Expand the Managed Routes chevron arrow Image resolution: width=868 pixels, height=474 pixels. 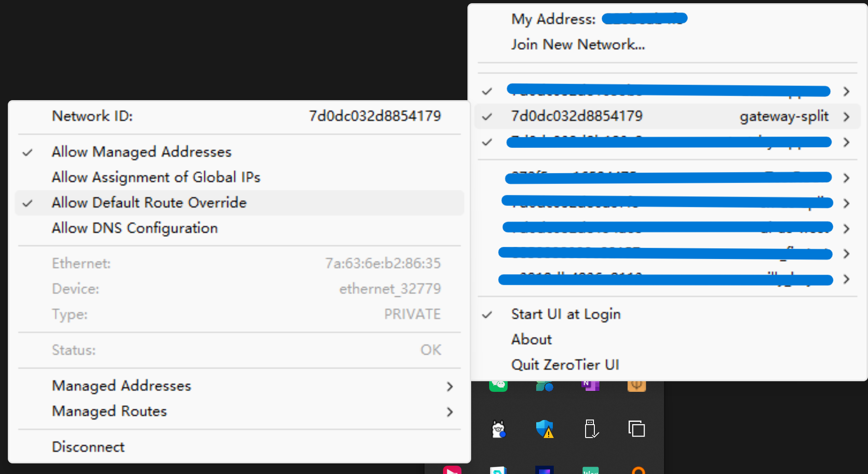click(x=450, y=412)
